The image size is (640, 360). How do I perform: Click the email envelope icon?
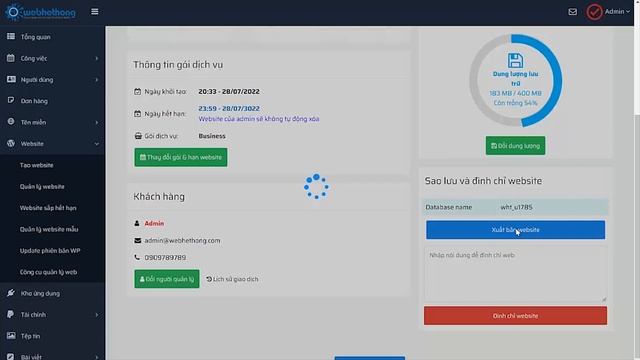coord(138,240)
